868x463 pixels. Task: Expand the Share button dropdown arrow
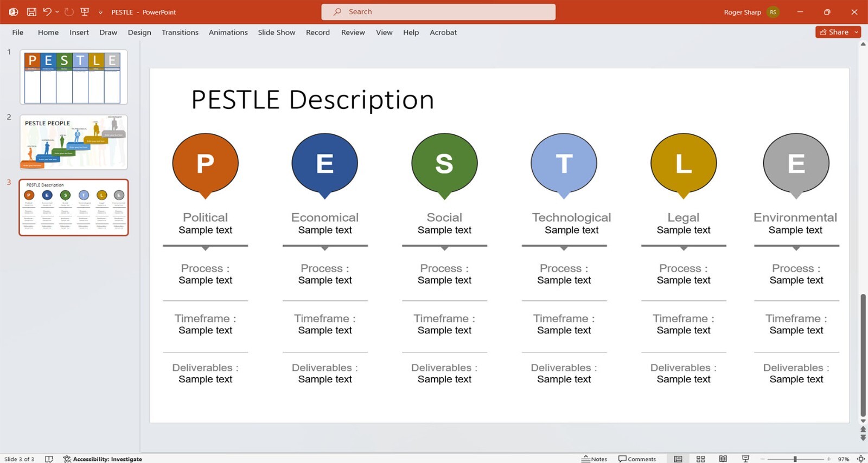click(x=857, y=32)
